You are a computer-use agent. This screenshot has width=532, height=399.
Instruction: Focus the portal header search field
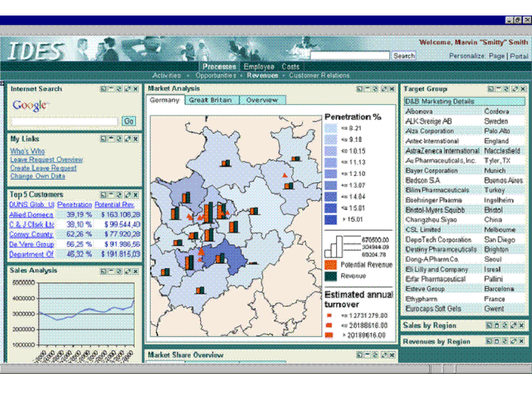[349, 55]
